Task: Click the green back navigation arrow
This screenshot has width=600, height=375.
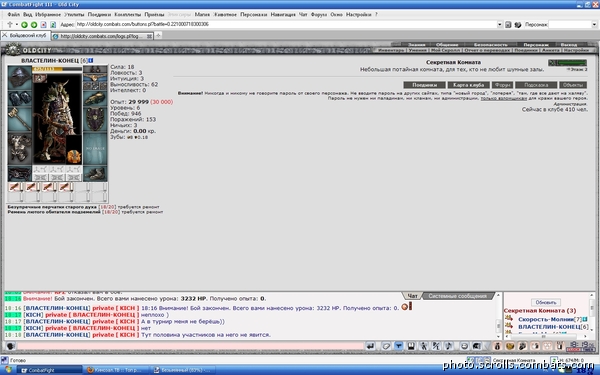Action: [24, 24]
